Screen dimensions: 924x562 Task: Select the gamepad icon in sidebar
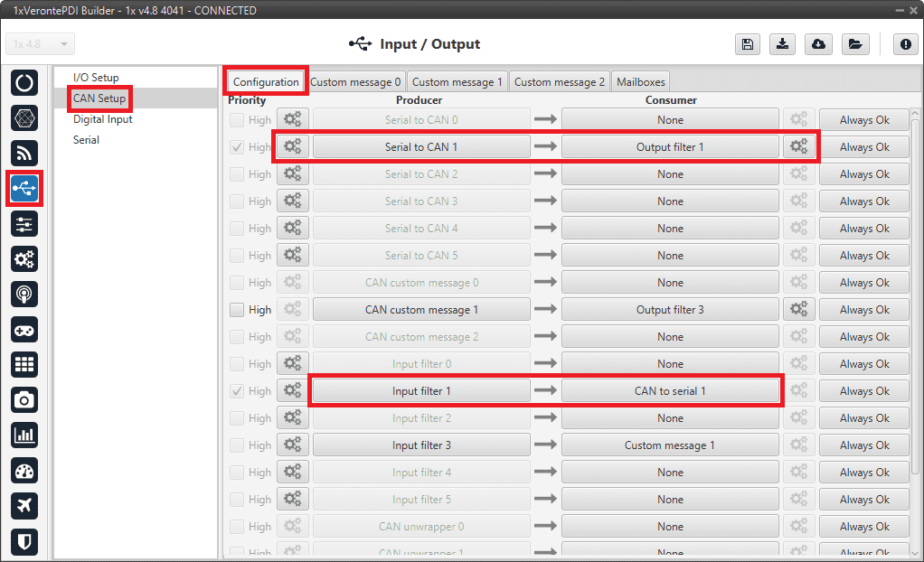click(x=24, y=329)
